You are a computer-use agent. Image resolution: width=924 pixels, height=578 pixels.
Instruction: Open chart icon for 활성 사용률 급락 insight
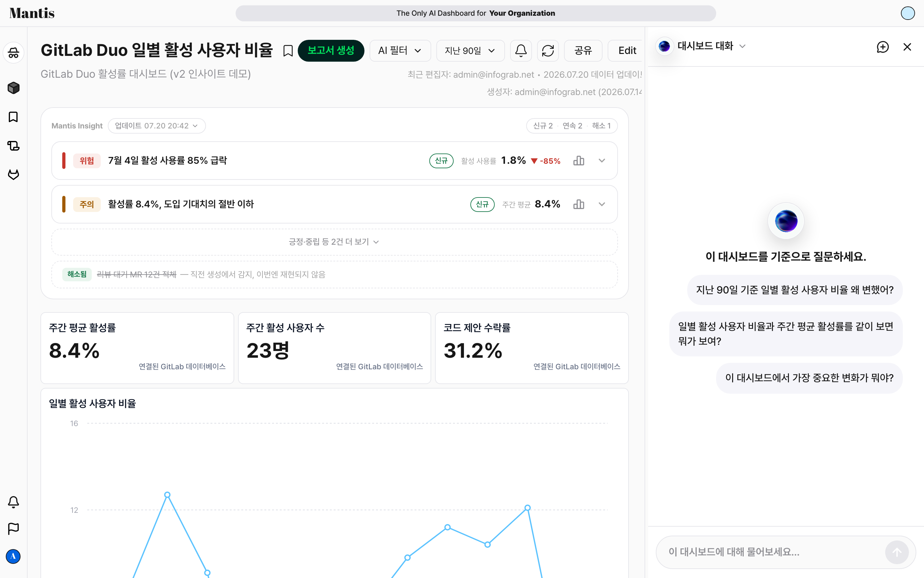(x=578, y=161)
